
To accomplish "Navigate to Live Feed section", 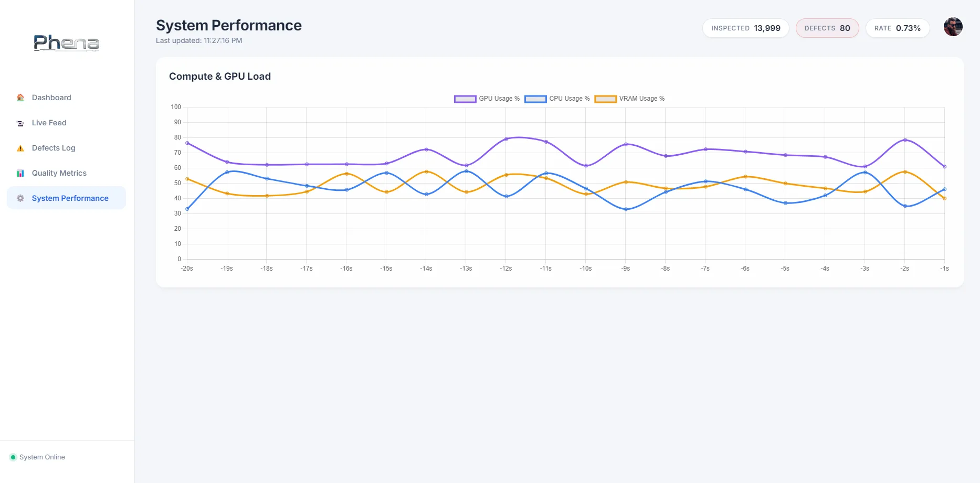I will 48,123.
